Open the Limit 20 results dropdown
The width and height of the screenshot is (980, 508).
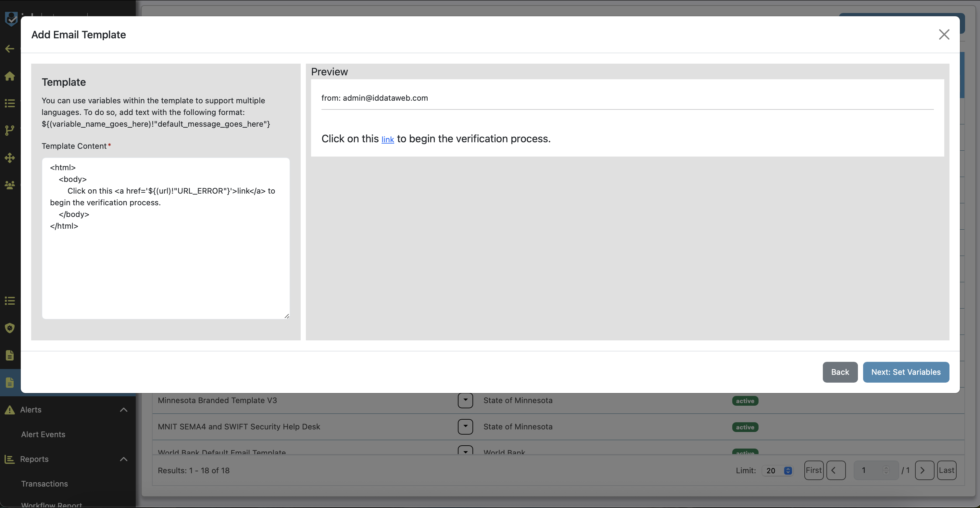778,471
